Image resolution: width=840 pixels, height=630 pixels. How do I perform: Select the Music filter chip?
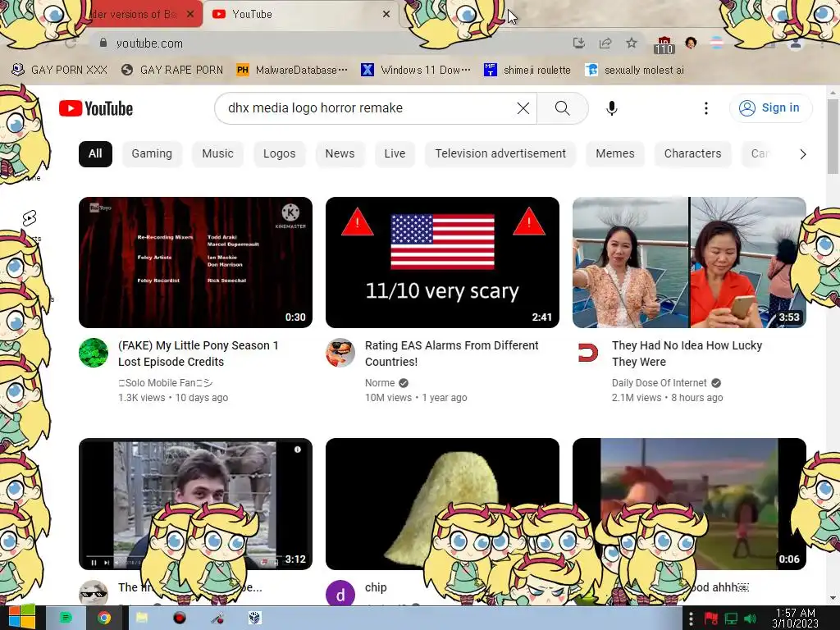pyautogui.click(x=217, y=153)
